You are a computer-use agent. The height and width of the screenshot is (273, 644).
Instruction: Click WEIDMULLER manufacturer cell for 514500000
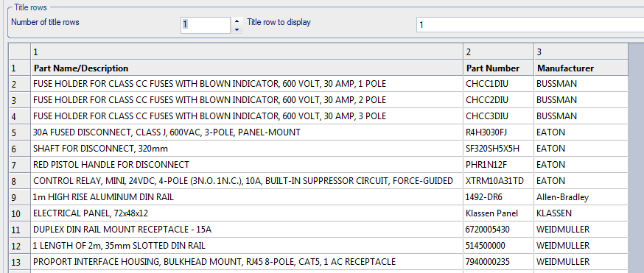[581, 246]
